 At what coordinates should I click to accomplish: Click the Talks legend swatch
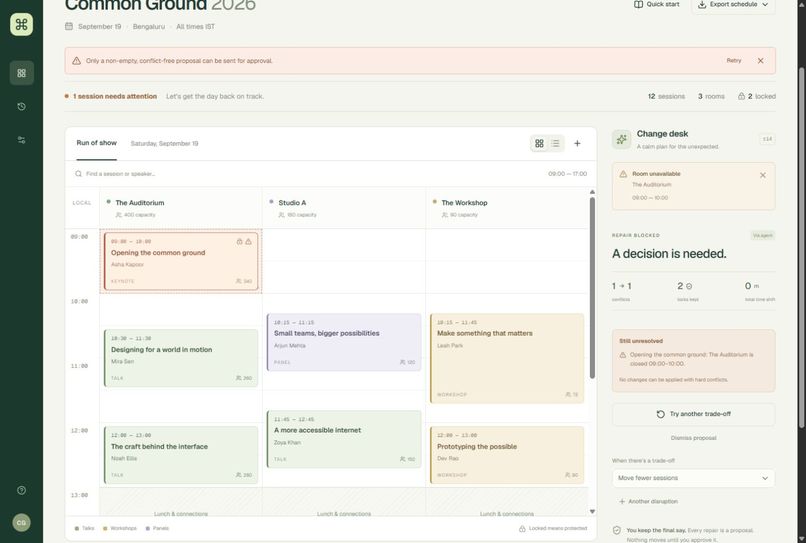click(77, 529)
